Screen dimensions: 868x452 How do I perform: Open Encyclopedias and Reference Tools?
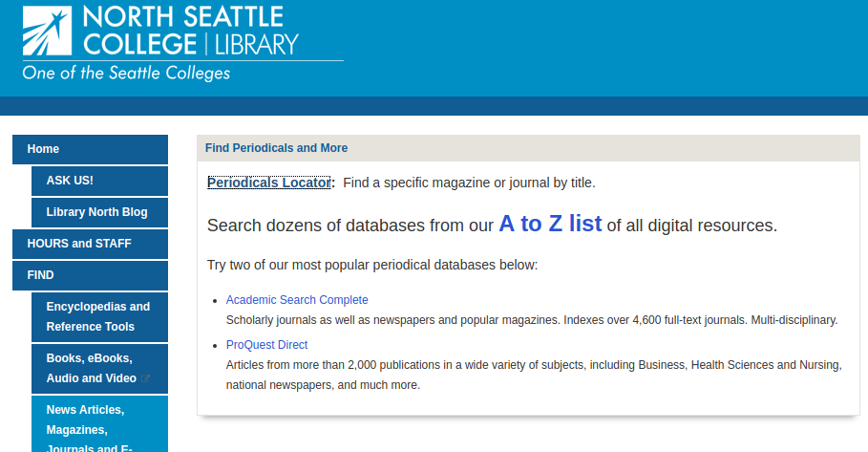98,316
